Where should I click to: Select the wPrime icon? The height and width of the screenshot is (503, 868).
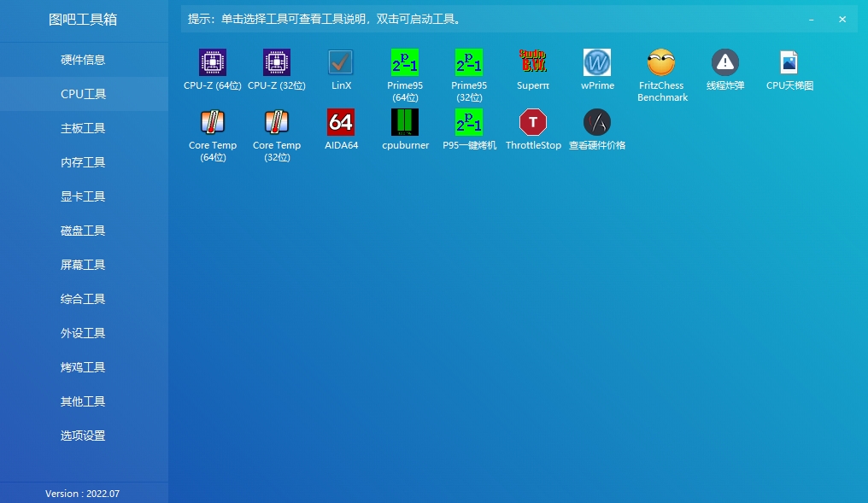(596, 62)
